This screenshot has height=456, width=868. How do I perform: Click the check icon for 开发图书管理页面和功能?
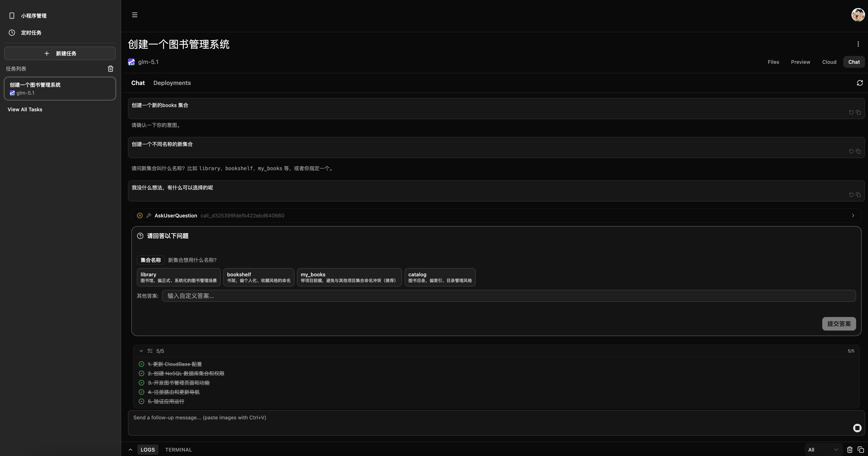[141, 383]
